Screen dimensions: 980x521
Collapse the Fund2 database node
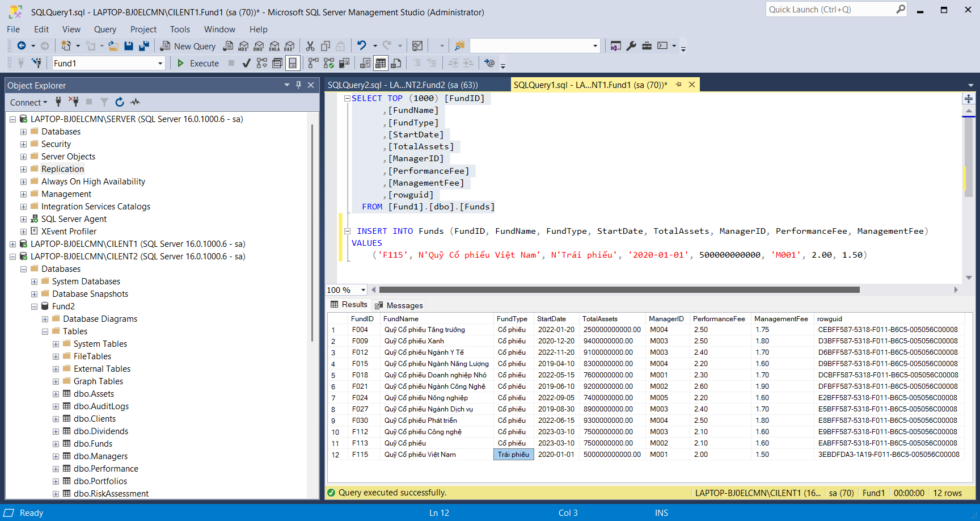coord(35,306)
